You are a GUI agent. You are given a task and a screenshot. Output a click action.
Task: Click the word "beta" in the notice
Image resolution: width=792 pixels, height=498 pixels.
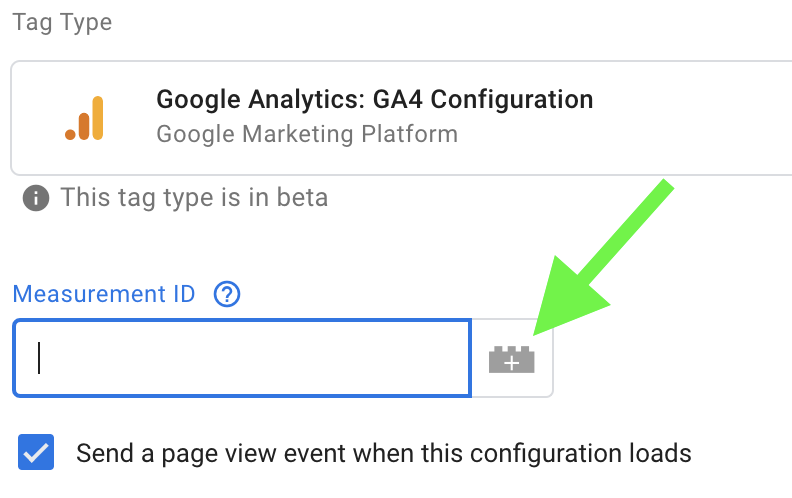click(301, 198)
